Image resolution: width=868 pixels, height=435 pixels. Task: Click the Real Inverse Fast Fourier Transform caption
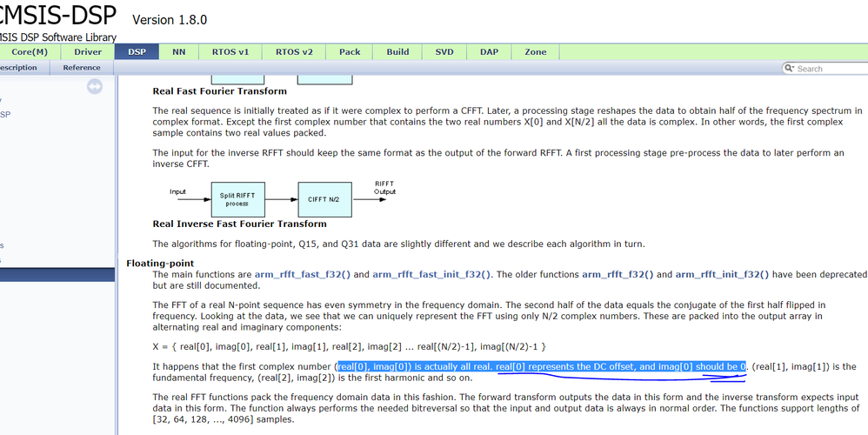(240, 224)
